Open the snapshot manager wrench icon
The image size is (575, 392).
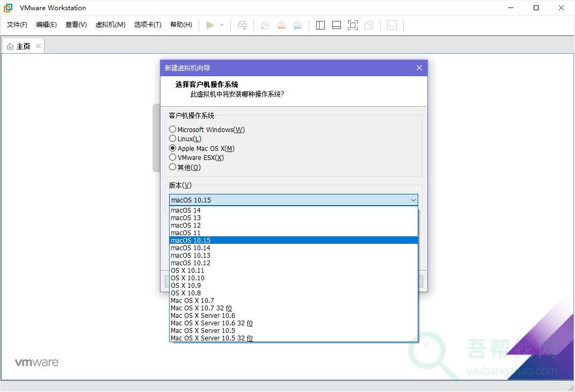297,25
